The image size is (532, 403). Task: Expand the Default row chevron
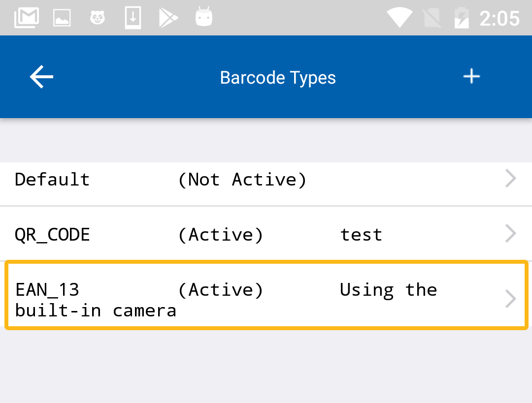point(511,179)
